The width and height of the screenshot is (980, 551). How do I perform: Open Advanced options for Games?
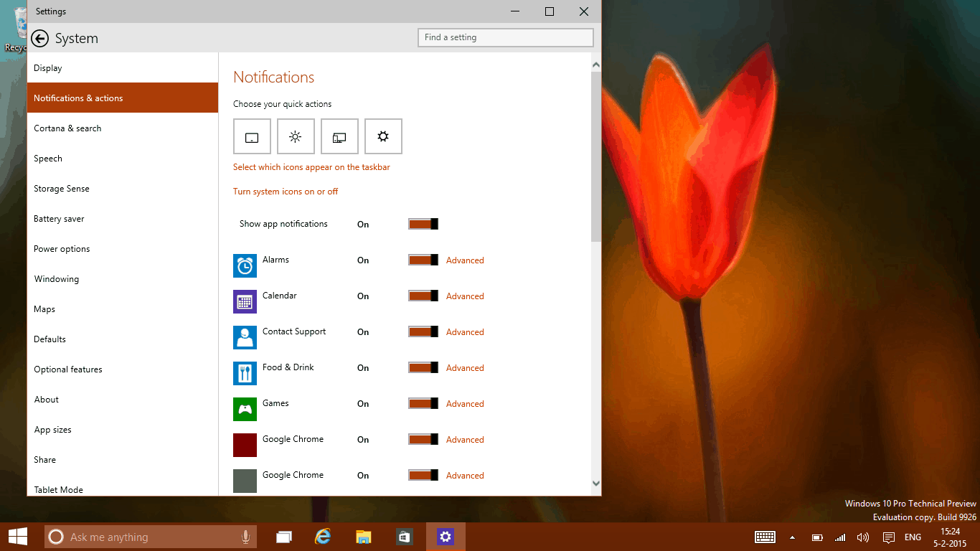pyautogui.click(x=465, y=404)
